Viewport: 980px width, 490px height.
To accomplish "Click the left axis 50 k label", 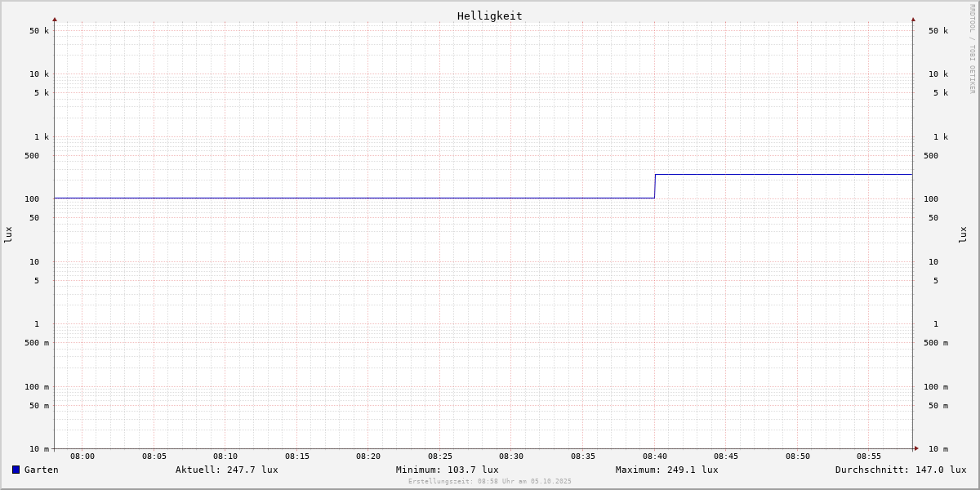I will [39, 31].
